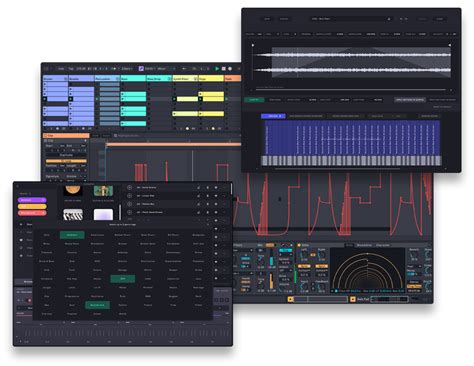Start playback with the green play button
This screenshot has height=366, width=474.
217,69
